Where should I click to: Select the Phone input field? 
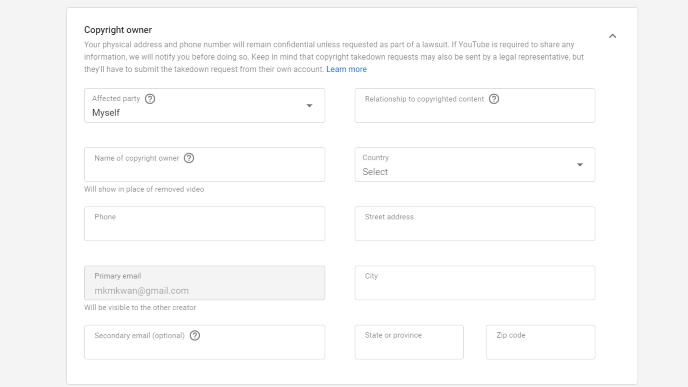(x=204, y=223)
